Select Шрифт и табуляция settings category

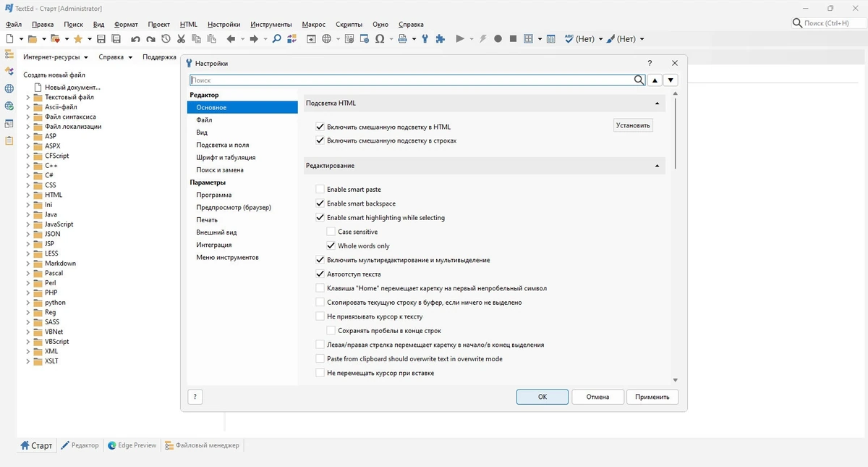[226, 157]
